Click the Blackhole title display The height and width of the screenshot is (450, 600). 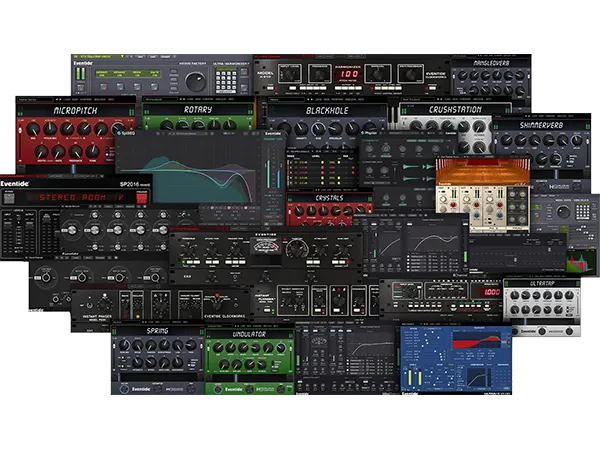327,111
